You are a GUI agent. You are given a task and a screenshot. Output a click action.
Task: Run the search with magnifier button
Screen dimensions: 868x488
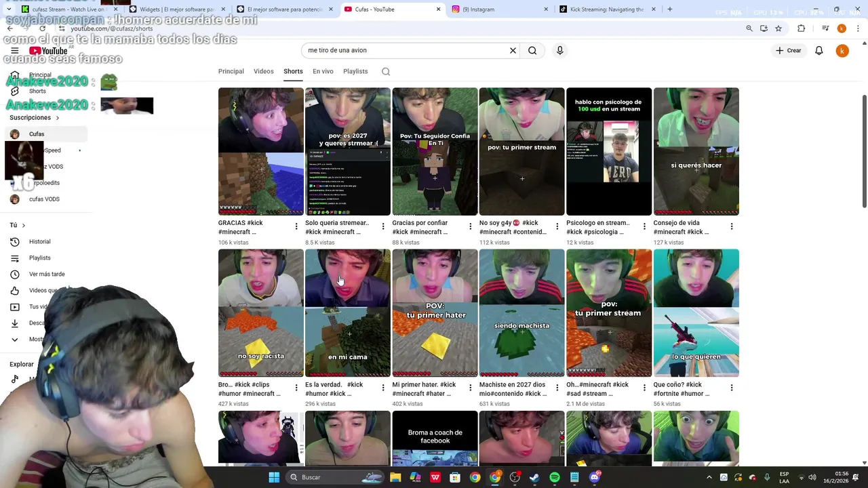pos(532,50)
